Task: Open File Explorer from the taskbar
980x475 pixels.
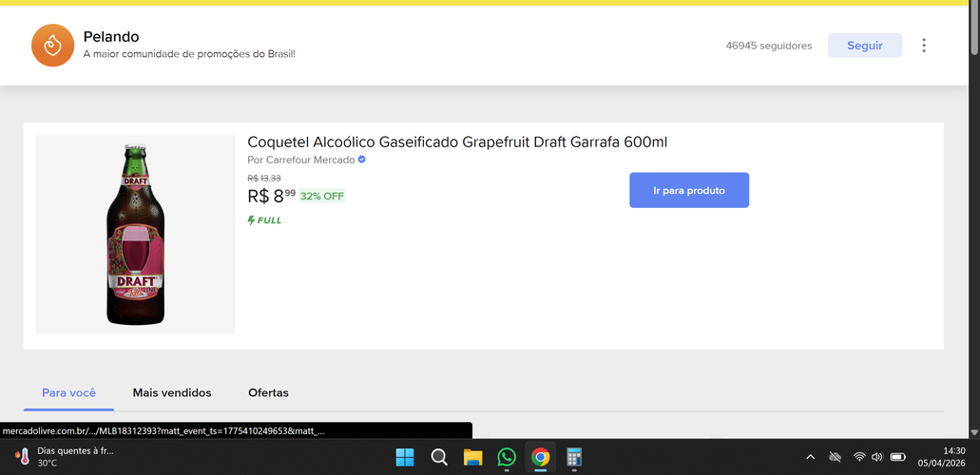Action: point(473,458)
